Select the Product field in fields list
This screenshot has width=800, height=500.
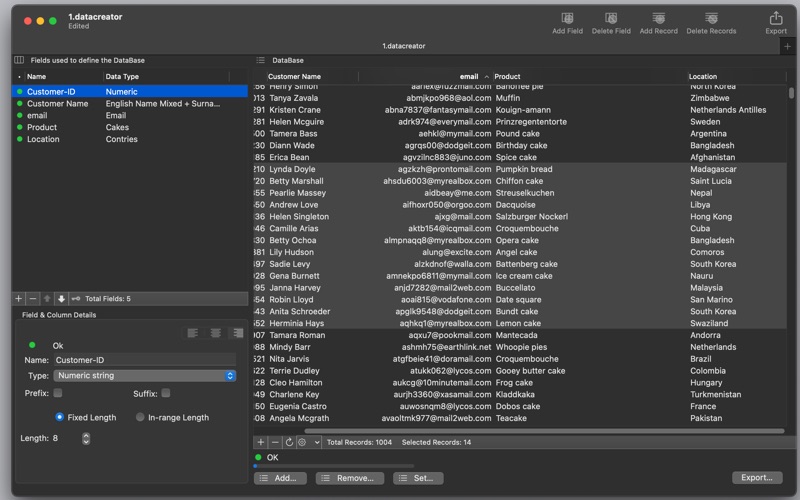pos(42,127)
